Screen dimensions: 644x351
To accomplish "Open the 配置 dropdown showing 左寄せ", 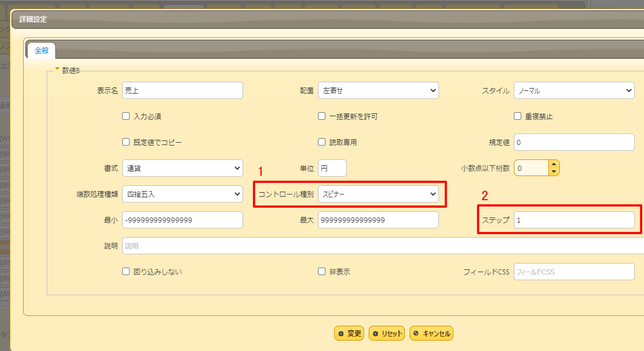I will point(378,90).
